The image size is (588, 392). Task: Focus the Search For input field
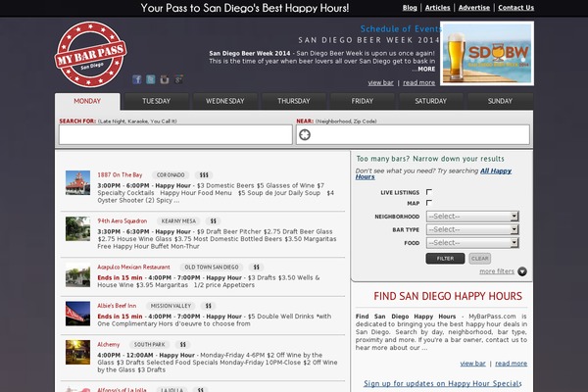point(175,134)
